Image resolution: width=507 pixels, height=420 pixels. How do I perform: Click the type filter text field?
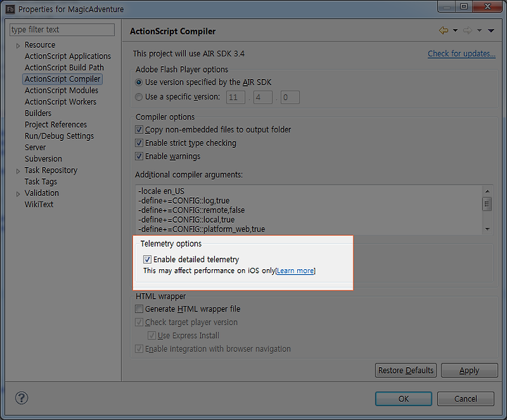click(62, 30)
